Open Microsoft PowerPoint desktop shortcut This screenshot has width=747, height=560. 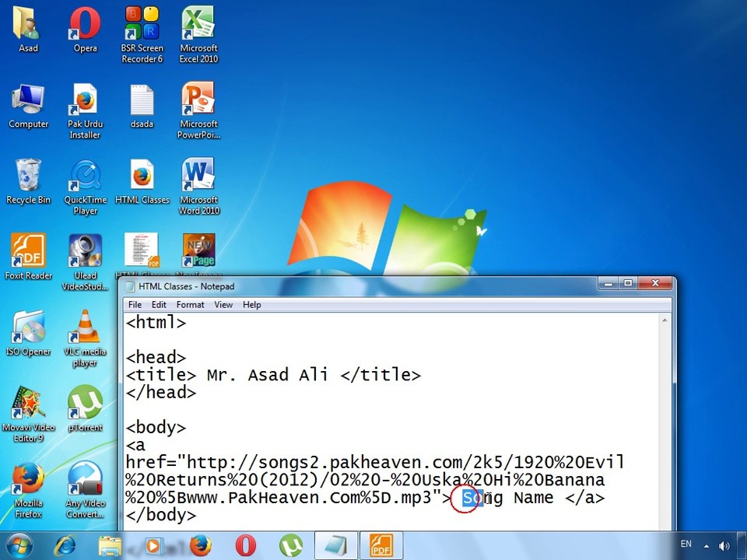[x=198, y=99]
